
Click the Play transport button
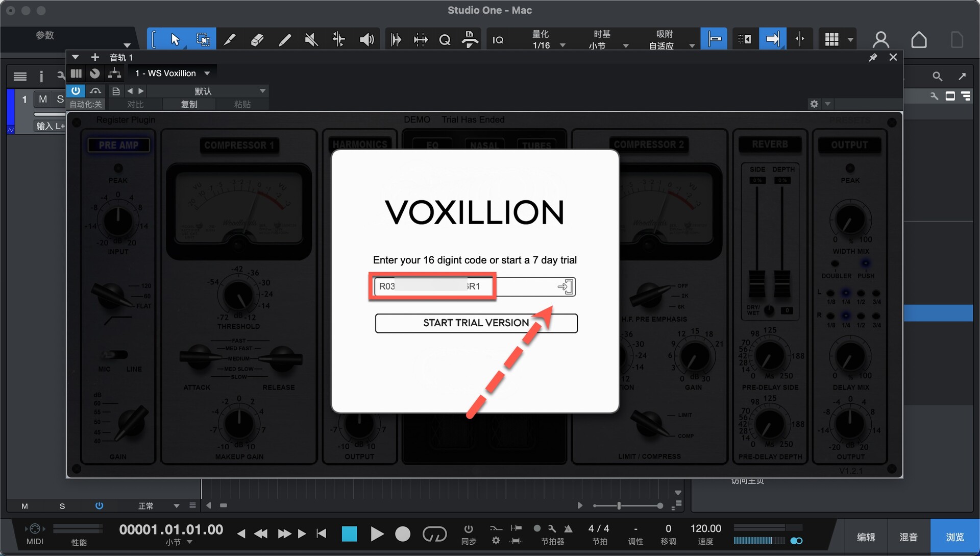click(377, 534)
